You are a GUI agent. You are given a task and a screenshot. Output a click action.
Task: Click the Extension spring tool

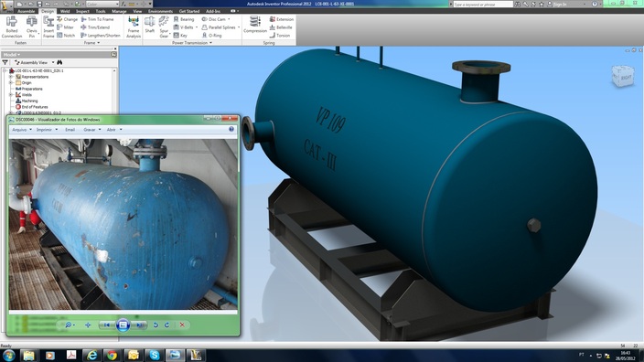coord(282,19)
